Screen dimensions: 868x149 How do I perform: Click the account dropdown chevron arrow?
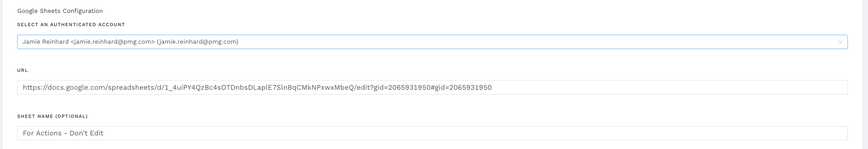[x=840, y=42]
